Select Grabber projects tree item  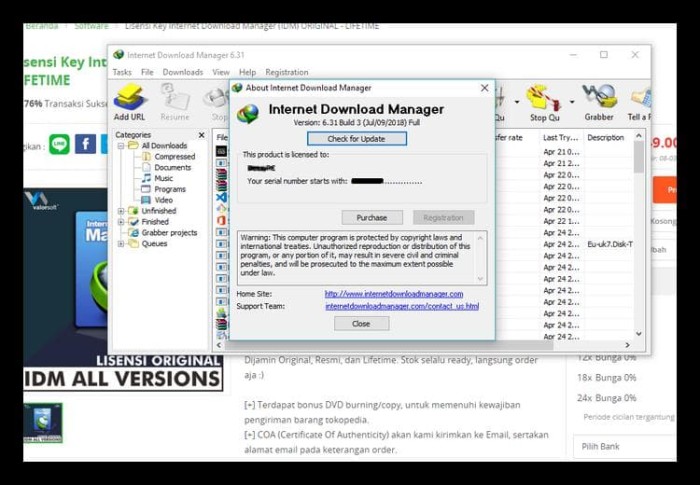169,233
